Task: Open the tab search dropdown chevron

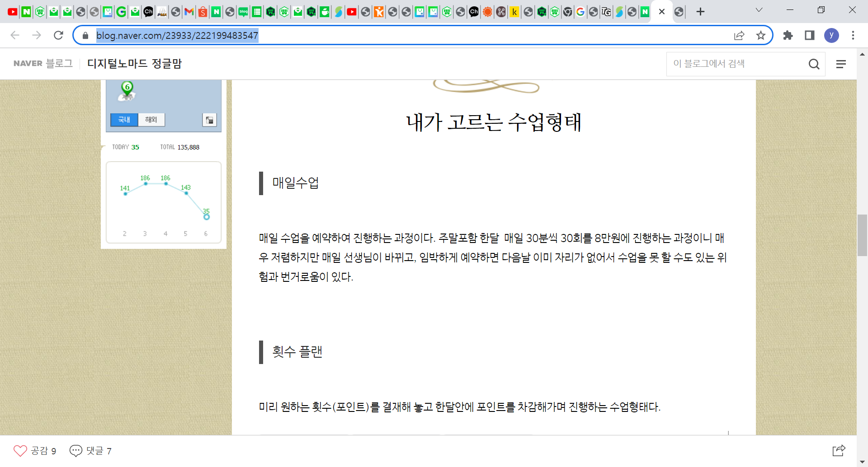Action: [x=759, y=10]
